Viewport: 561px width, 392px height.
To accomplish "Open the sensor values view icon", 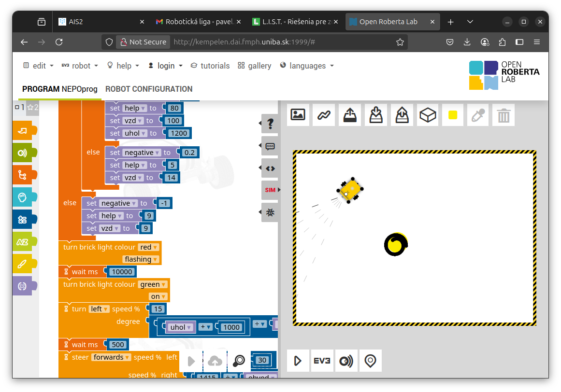I will coord(346,361).
